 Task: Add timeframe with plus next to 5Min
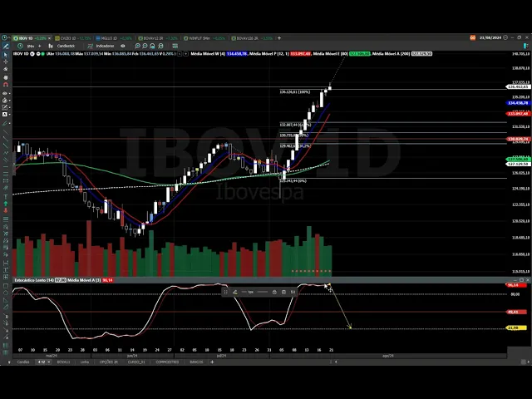tap(40, 46)
